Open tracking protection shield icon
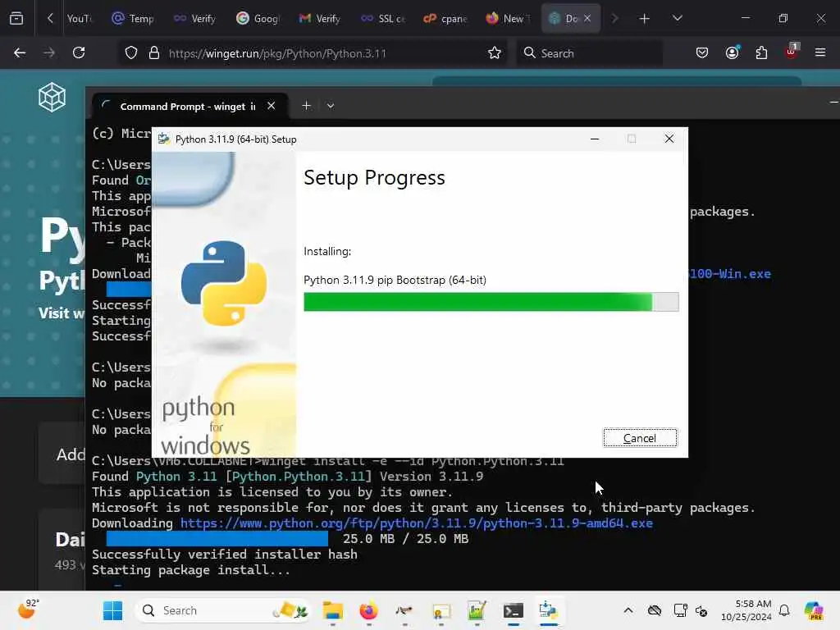The width and height of the screenshot is (840, 630). (x=131, y=53)
